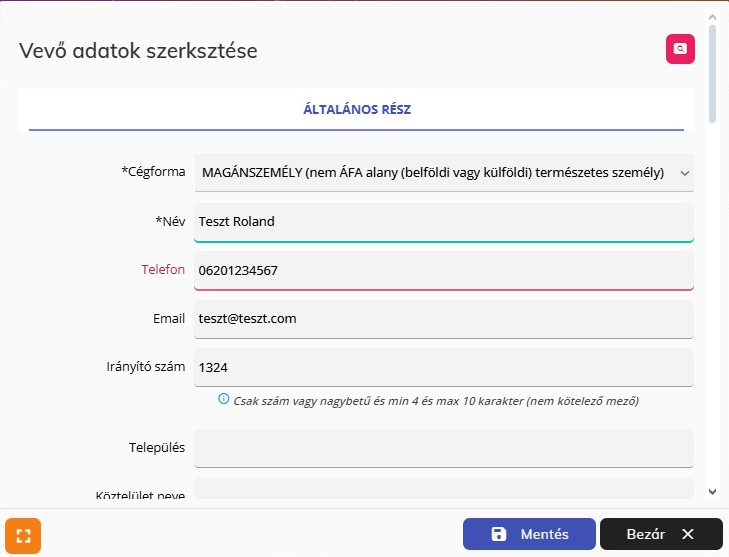Expand Cégforma using its chevron arrow

(684, 173)
